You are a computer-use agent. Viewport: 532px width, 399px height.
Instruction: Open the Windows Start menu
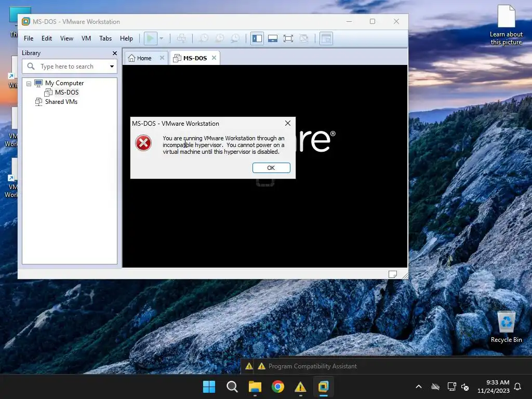point(209,387)
